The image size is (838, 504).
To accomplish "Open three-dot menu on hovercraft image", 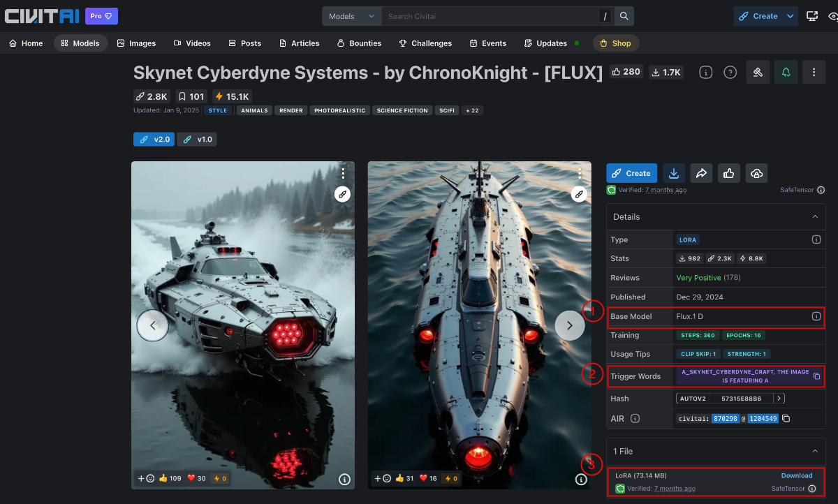I will point(344,173).
